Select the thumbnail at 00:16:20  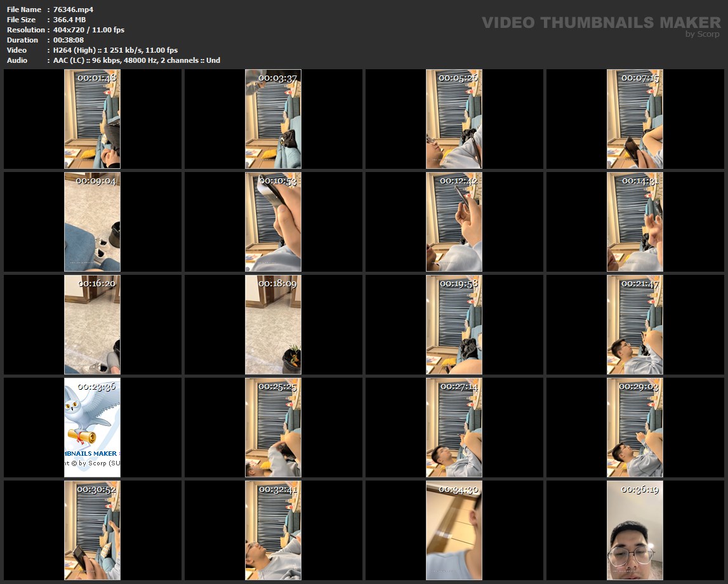click(x=92, y=324)
